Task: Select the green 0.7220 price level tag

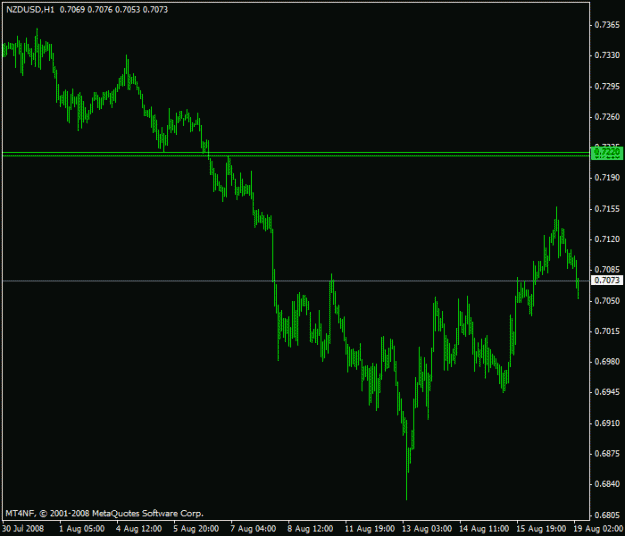Action: click(x=606, y=153)
